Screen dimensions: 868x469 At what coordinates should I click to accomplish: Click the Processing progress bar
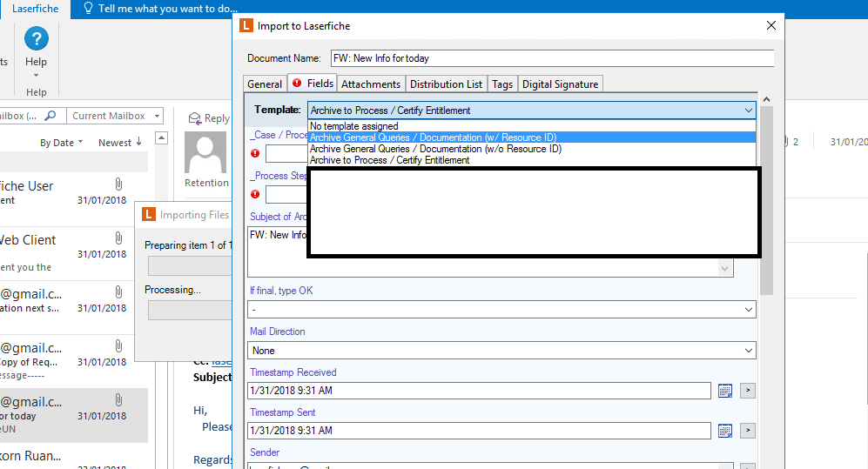189,311
